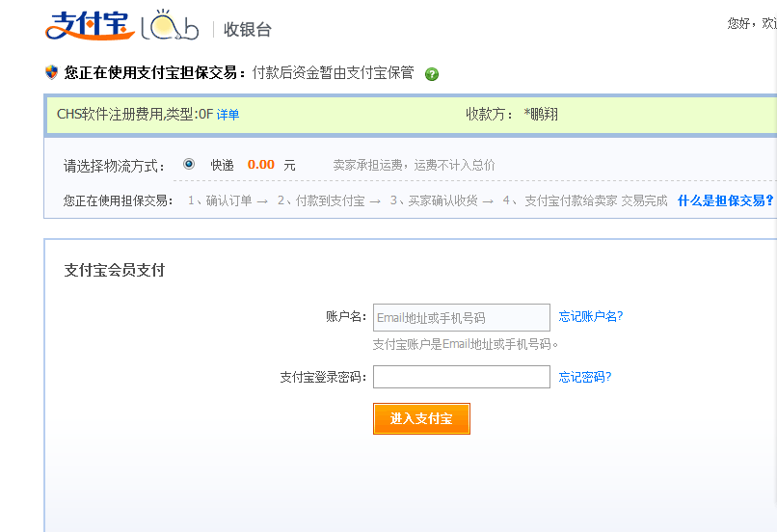Click the 支付宝账户是Email地址或手机号码 hint
The width and height of the screenshot is (777, 532).
pyautogui.click(x=466, y=344)
